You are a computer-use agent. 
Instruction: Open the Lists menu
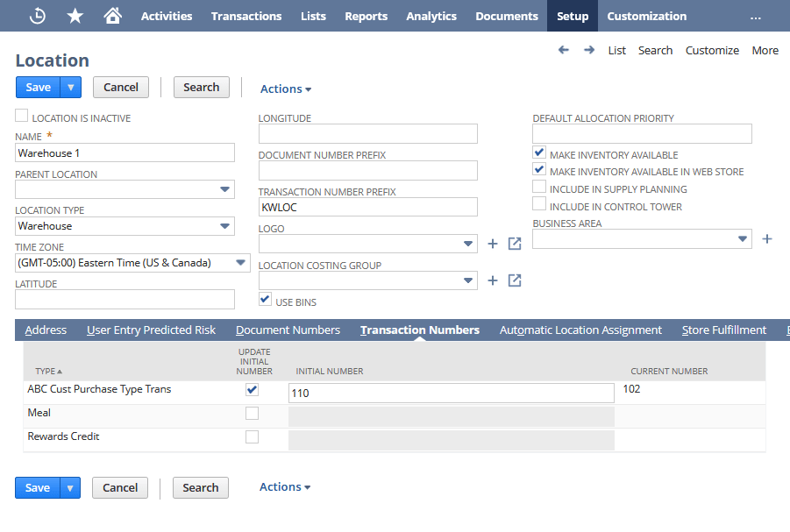pos(313,16)
